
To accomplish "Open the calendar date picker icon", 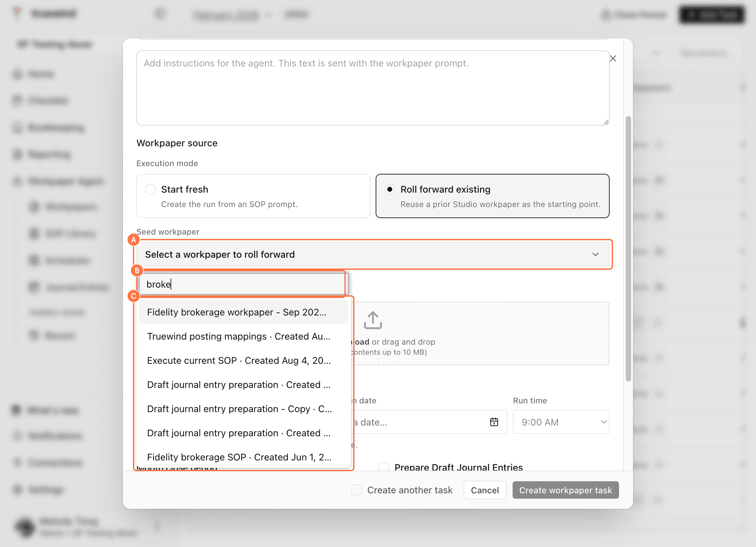I will click(x=494, y=422).
